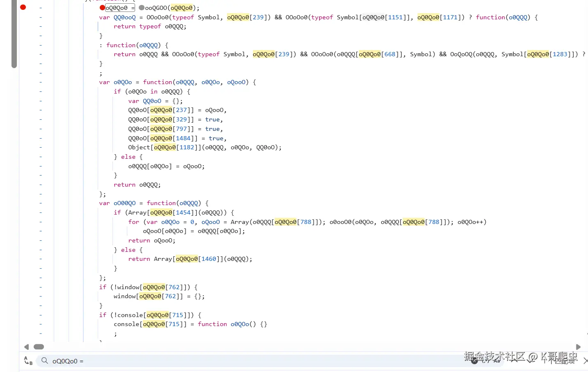Click "function o0QOo() {}" in the console assignment
The height and width of the screenshot is (372, 588).
pyautogui.click(x=232, y=324)
